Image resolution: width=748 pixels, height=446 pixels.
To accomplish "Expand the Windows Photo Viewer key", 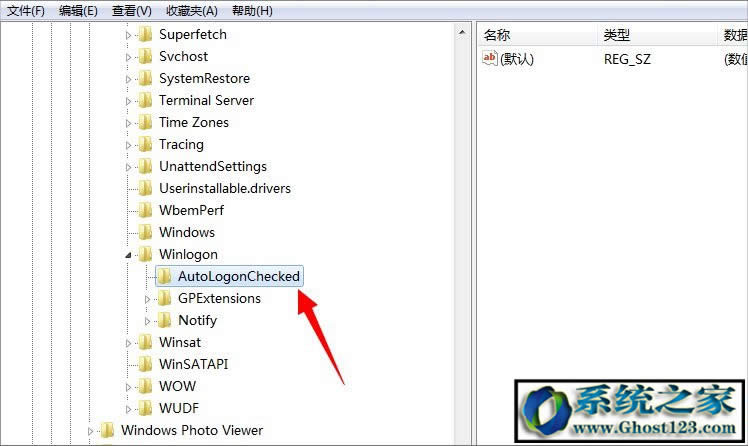I will [x=90, y=431].
